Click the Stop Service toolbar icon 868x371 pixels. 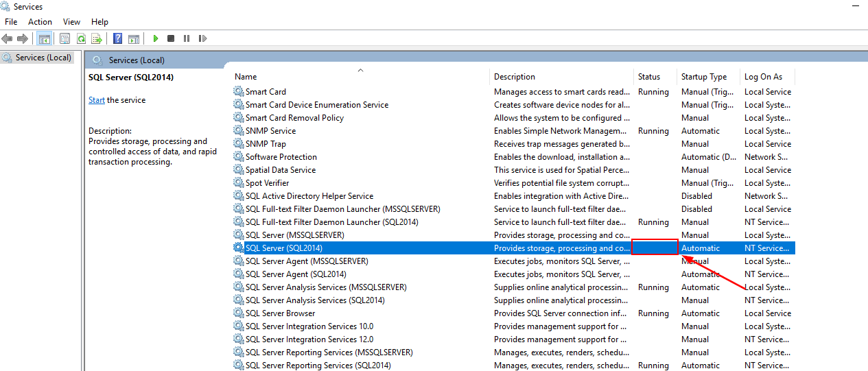[171, 39]
